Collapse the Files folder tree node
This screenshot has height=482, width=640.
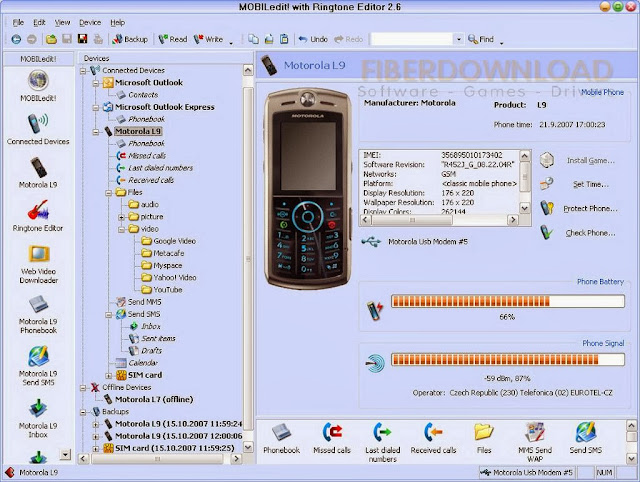(x=109, y=193)
